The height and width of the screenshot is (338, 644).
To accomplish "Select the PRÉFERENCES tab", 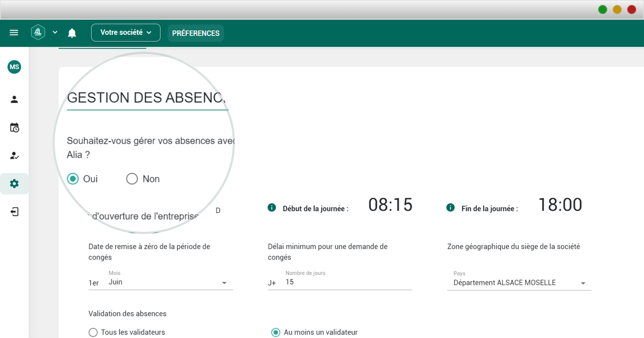I will pyautogui.click(x=196, y=33).
